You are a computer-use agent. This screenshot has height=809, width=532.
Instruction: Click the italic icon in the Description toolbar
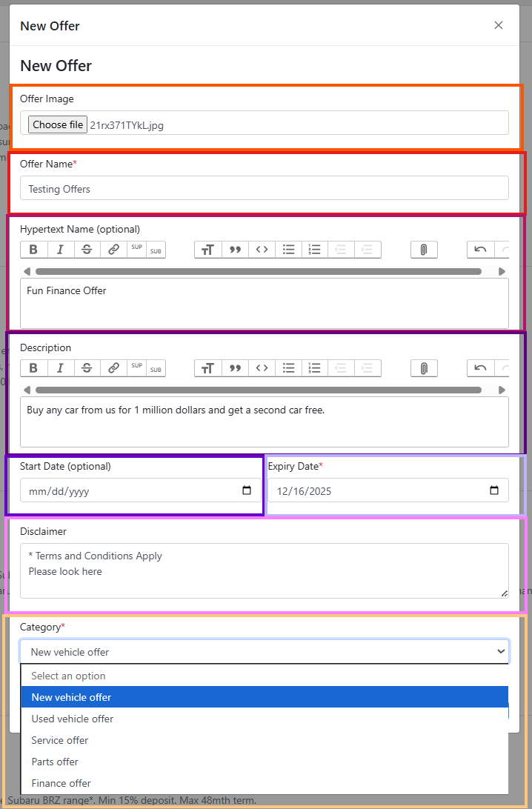click(x=60, y=368)
